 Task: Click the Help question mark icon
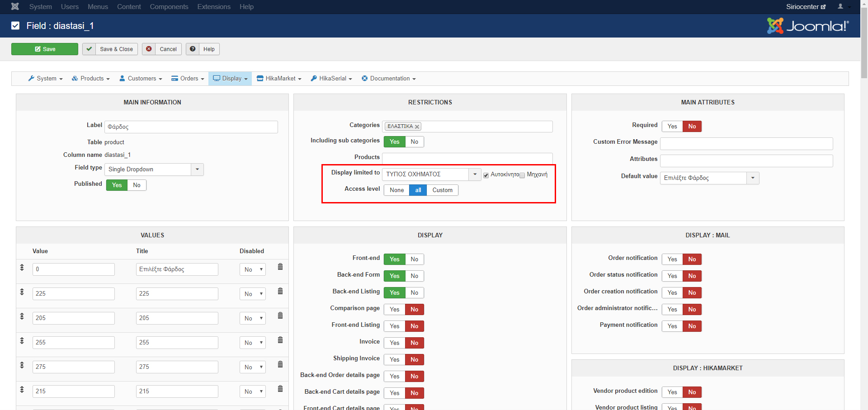pos(193,49)
